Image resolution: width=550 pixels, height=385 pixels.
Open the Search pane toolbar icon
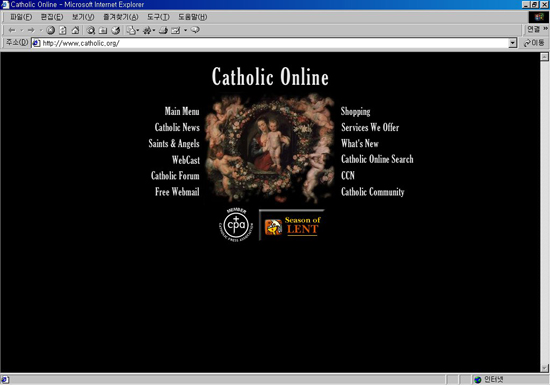(x=90, y=30)
